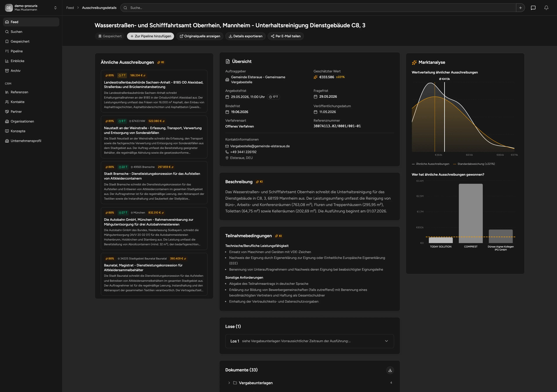Click calendar icon beside Bindefrist 19.06.2026
557x392 pixels.
point(227,112)
